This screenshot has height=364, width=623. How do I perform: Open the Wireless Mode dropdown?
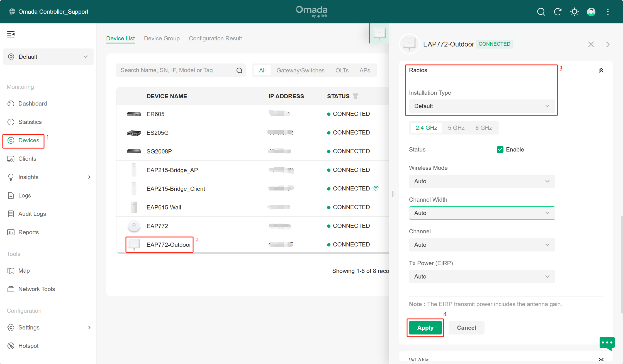tap(482, 181)
